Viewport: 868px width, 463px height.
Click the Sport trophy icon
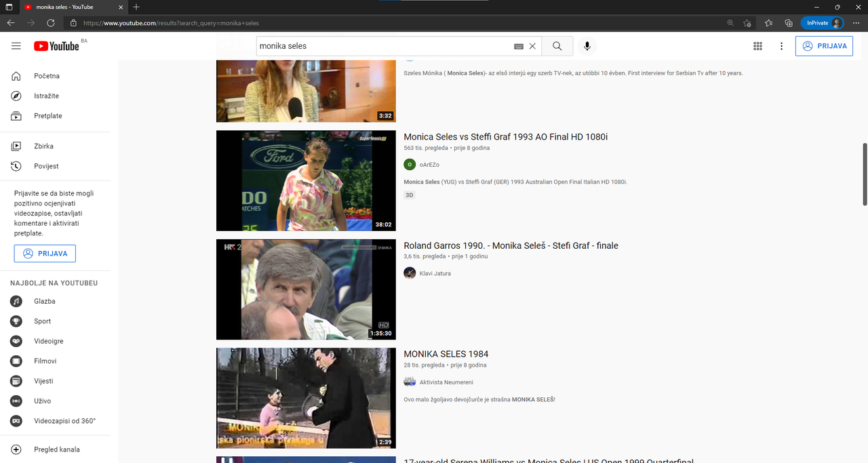coord(16,321)
